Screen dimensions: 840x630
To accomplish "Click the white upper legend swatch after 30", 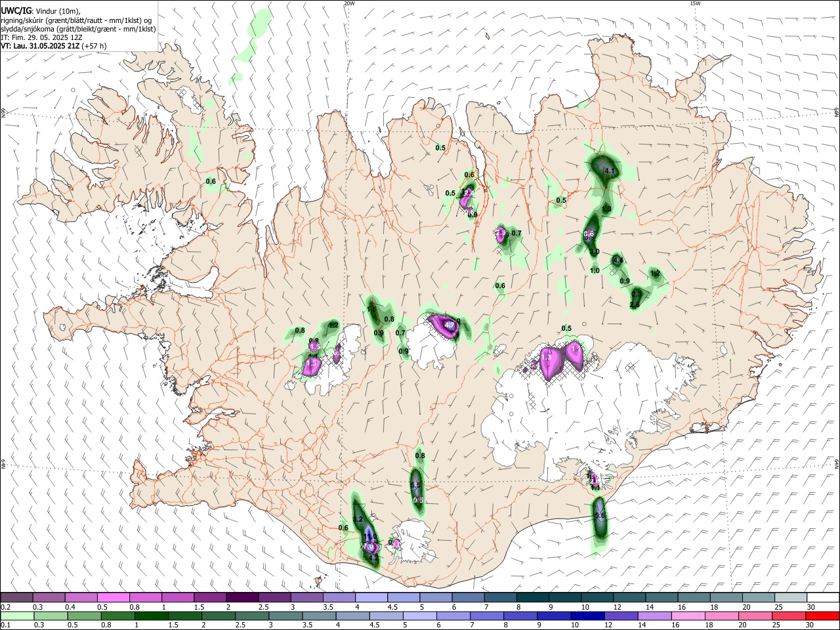I will coord(822,598).
